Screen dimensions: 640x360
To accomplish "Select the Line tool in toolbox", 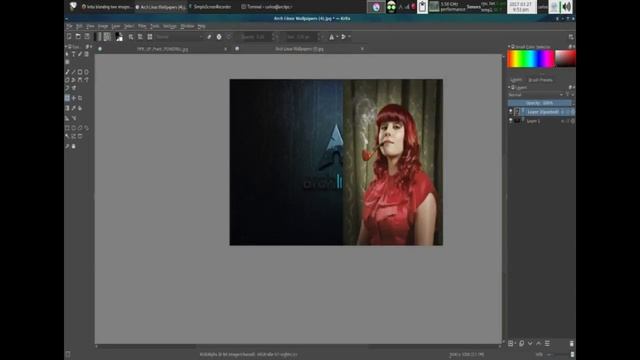I will click(x=74, y=72).
